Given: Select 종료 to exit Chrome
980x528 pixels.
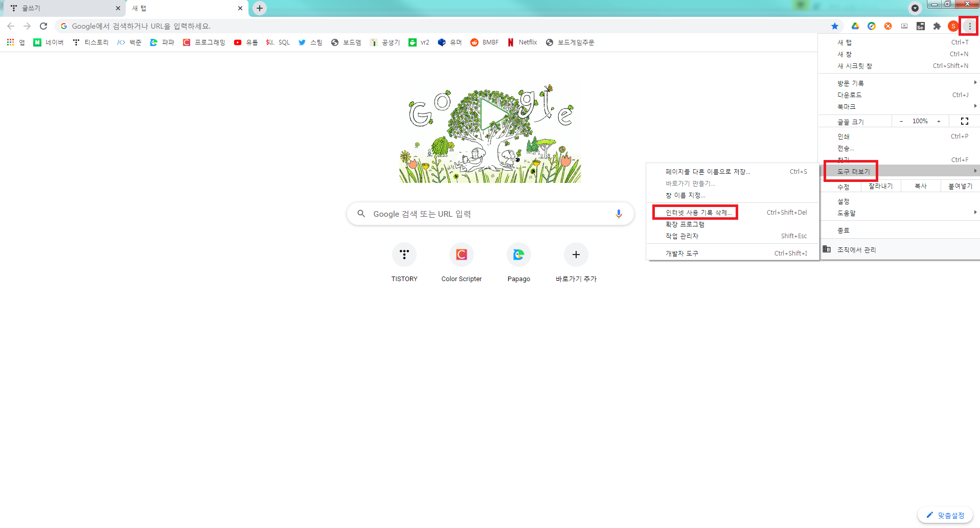Looking at the screenshot, I should 900,231.
